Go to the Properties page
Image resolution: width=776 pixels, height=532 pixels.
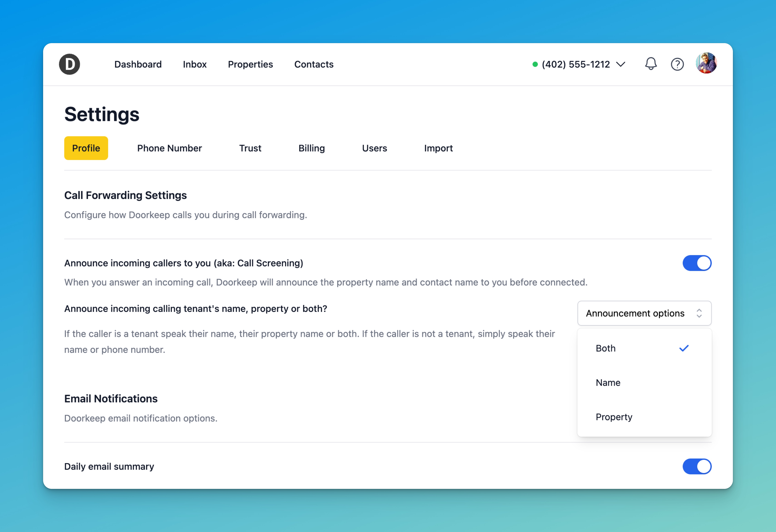click(x=250, y=64)
